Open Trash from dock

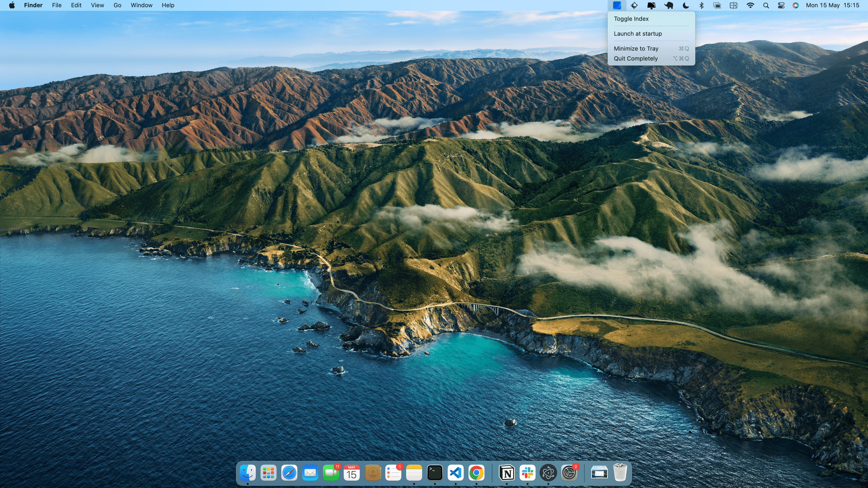(619, 472)
